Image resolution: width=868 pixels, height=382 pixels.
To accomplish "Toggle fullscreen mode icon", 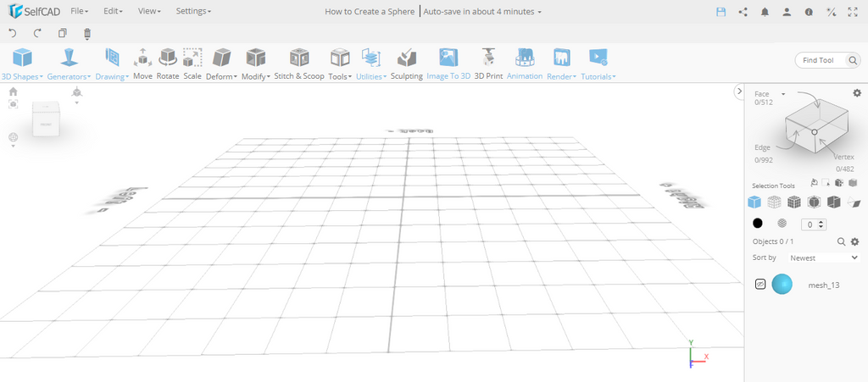I will tap(853, 12).
